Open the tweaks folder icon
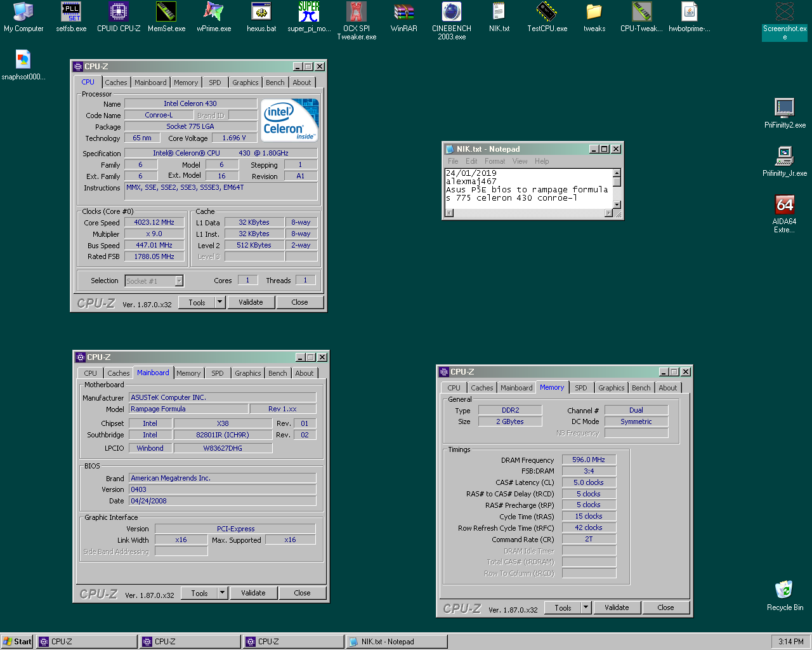Viewport: 812px width, 650px height. click(594, 17)
